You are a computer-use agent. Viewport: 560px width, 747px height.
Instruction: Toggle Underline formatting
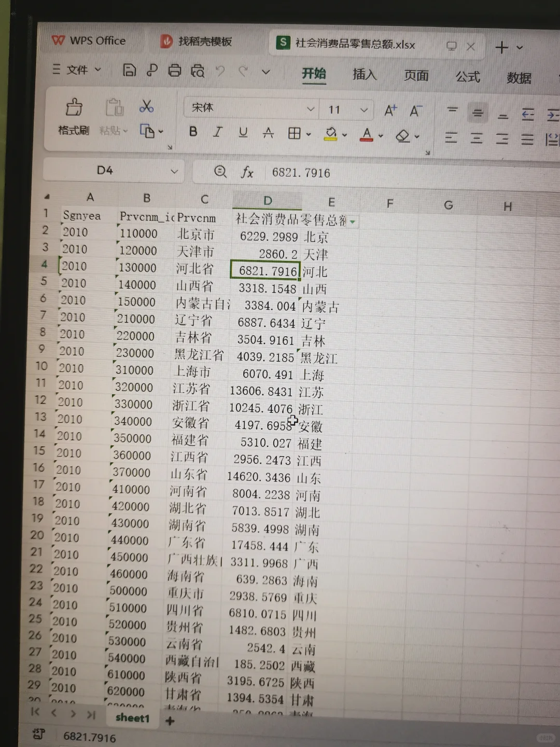coord(243,133)
